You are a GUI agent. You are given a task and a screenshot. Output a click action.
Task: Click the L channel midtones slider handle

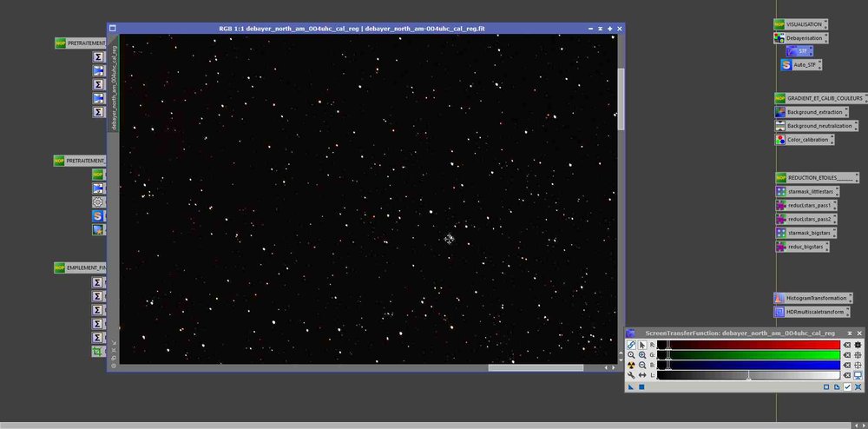pyautogui.click(x=748, y=375)
